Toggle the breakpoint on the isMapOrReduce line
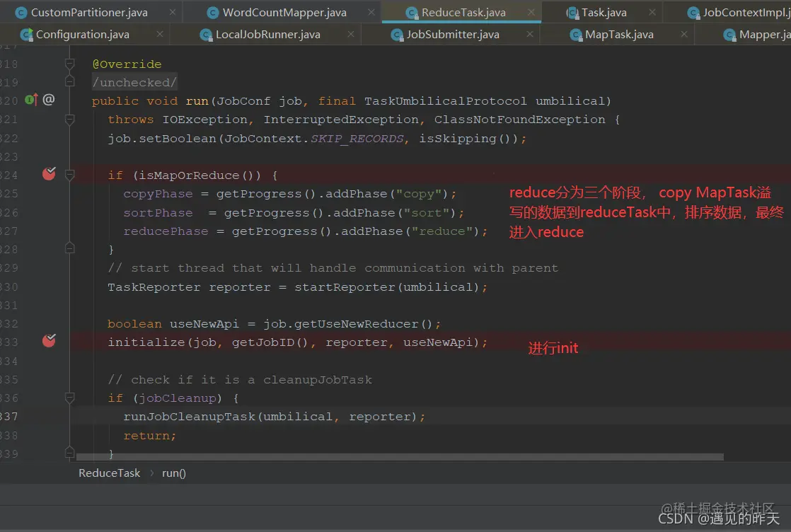The image size is (791, 532). click(49, 173)
